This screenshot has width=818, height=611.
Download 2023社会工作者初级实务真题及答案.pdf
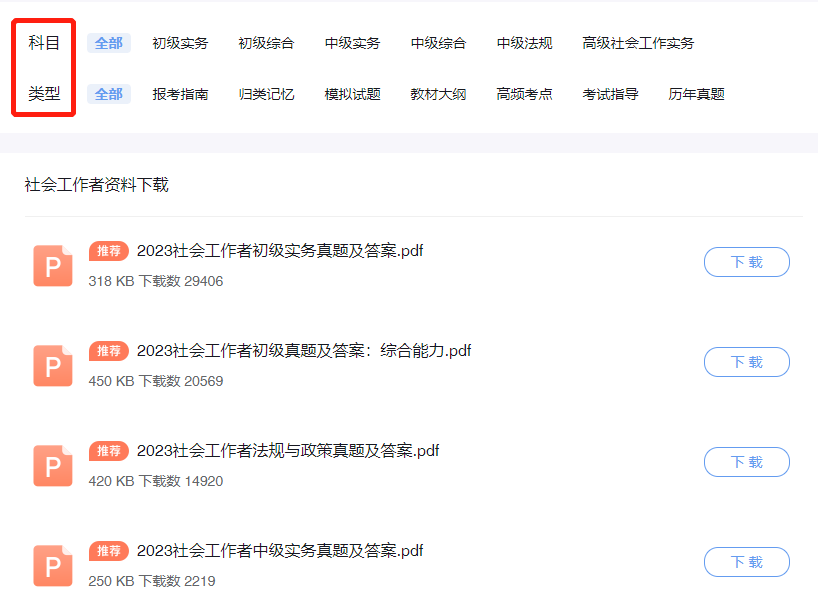(x=746, y=262)
